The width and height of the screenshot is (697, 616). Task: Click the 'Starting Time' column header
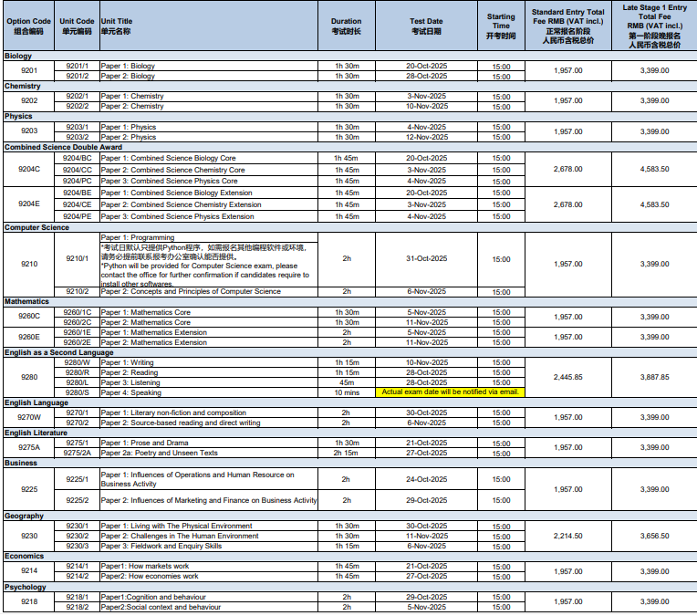pos(501,26)
